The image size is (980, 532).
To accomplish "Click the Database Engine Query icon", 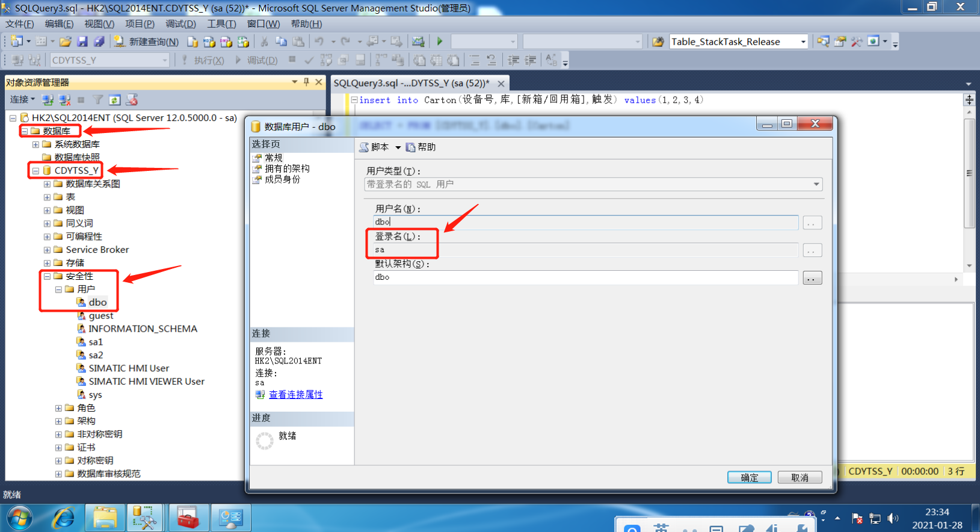I will click(192, 42).
